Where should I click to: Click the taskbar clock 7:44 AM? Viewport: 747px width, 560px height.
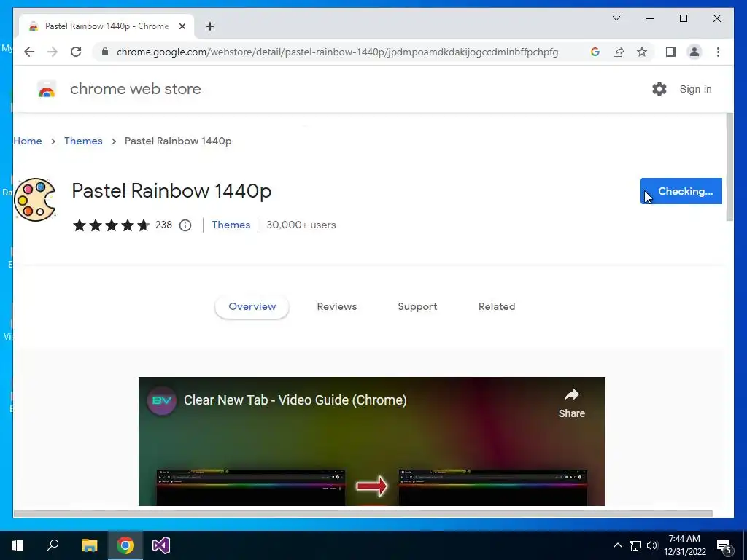684,545
